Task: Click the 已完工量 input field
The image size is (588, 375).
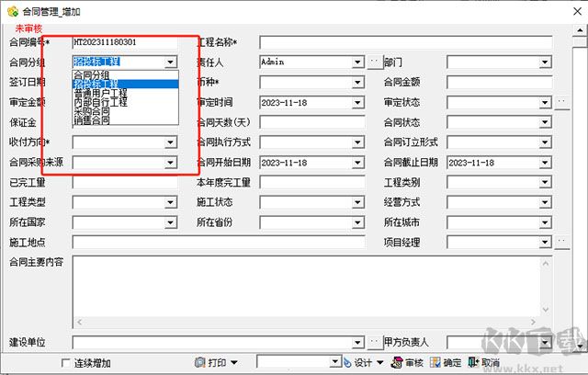Action: pos(125,183)
